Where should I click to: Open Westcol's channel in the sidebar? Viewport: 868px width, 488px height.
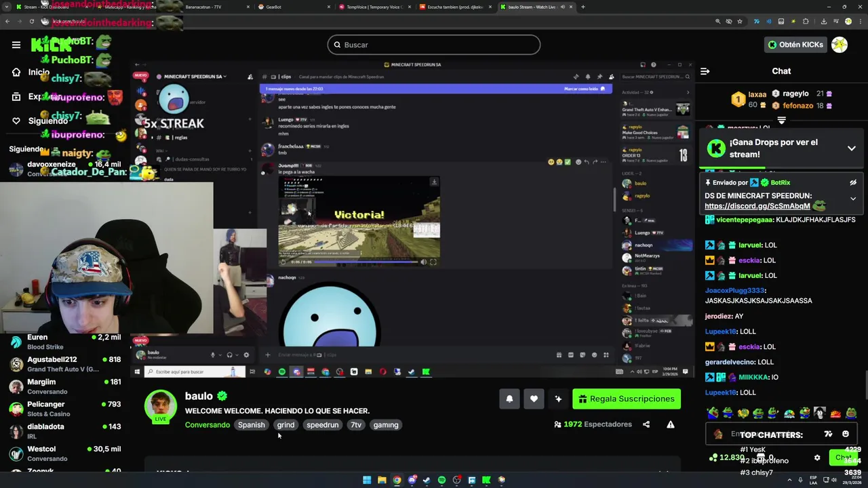point(65,453)
